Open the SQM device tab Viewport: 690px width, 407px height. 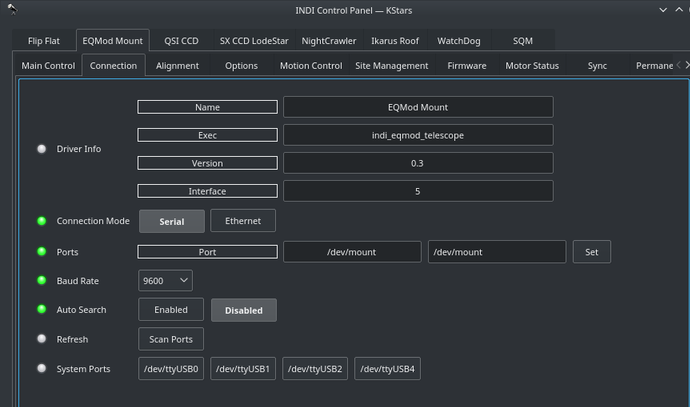click(x=522, y=41)
